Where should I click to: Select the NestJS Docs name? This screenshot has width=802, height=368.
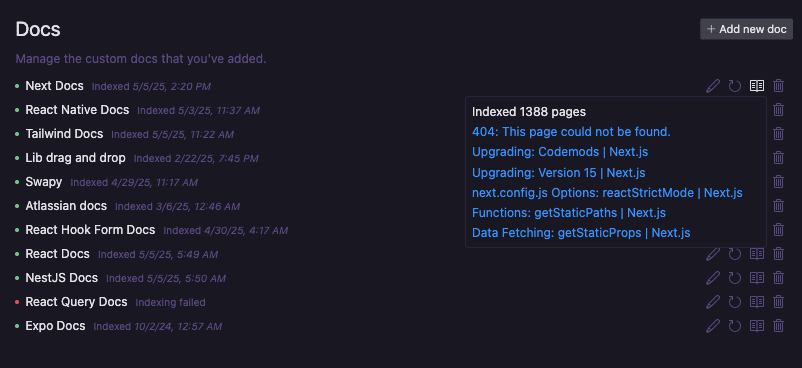click(62, 278)
